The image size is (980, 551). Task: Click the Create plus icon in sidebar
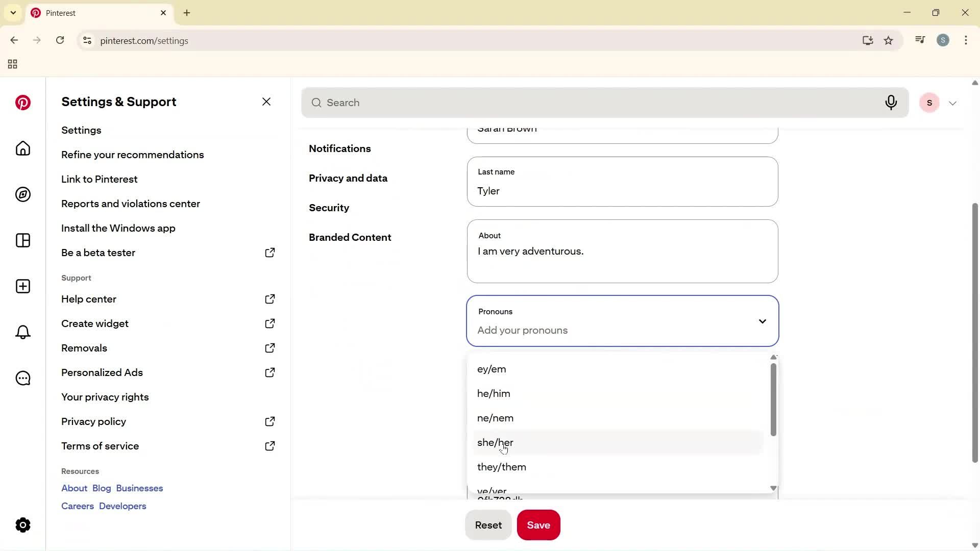click(22, 286)
